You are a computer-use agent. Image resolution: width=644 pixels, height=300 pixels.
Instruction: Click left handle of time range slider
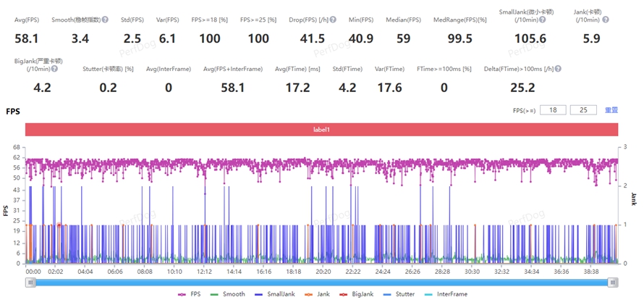coord(30,282)
